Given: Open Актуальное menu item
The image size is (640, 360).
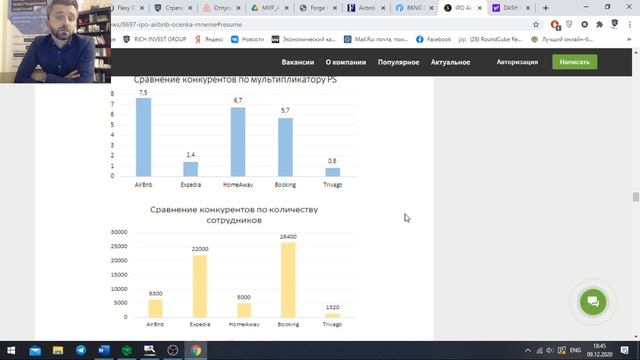Looking at the screenshot, I should click(450, 62).
